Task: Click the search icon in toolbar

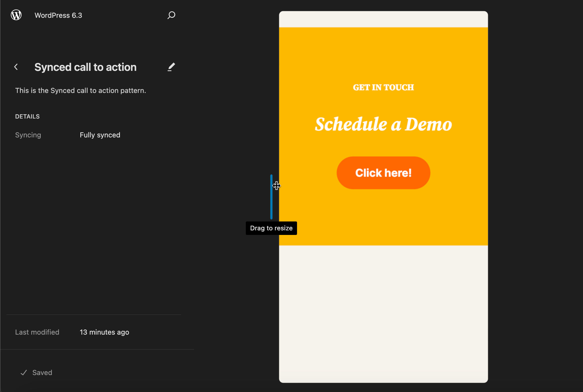Action: (x=171, y=15)
